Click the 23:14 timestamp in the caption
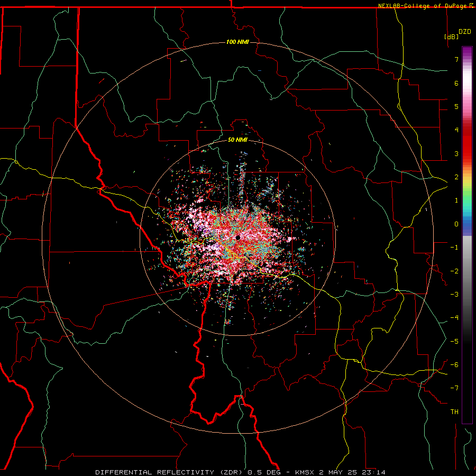 [x=373, y=472]
